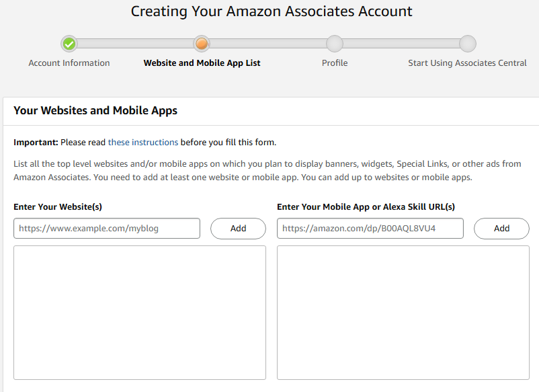
Task: Click the grey Start Using Associates Central step circle
Action: point(468,44)
